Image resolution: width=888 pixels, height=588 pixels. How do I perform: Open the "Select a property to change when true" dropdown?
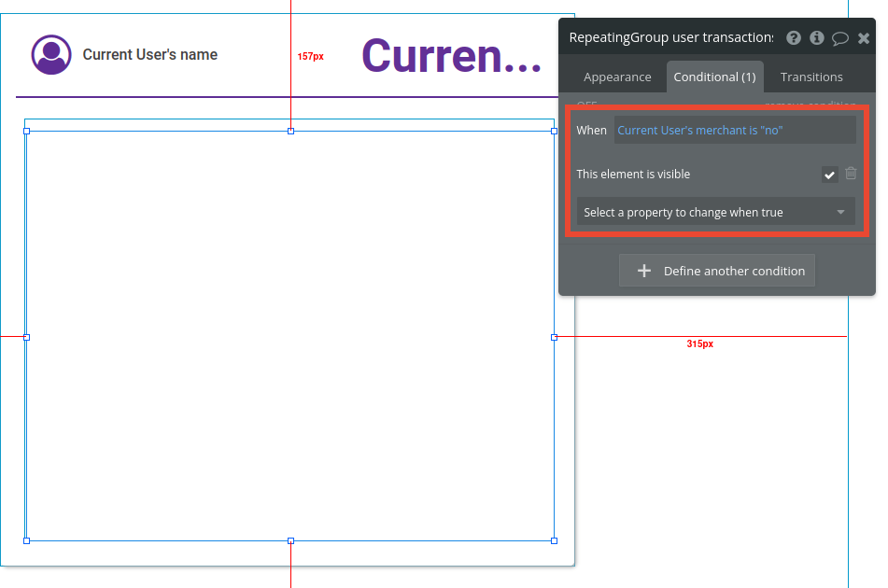click(715, 212)
